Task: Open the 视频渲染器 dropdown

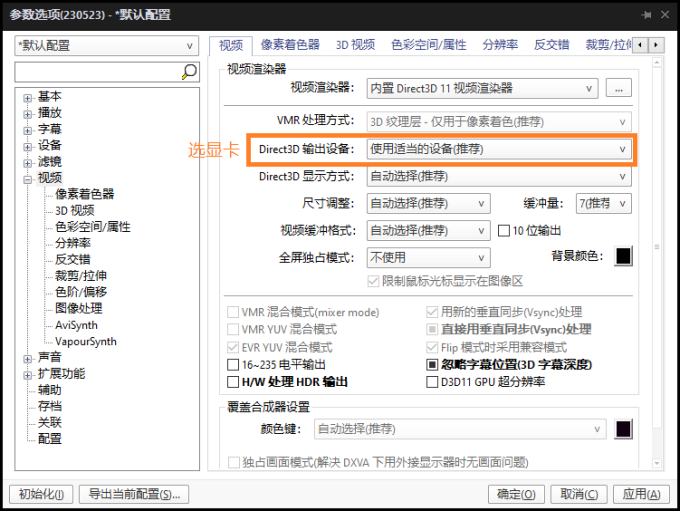Action: point(482,88)
